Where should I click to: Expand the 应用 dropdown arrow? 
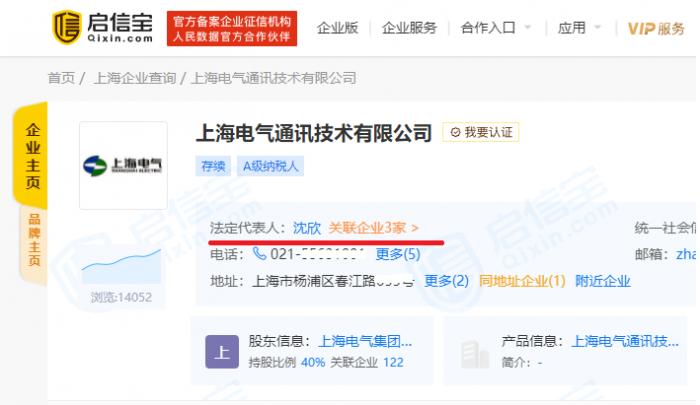click(x=597, y=27)
